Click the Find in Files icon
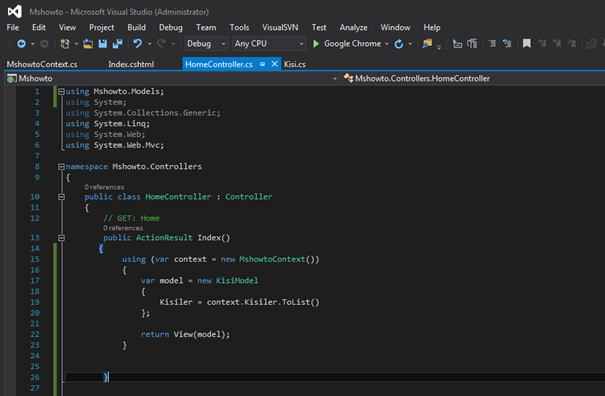The width and height of the screenshot is (605, 396). 427,44
